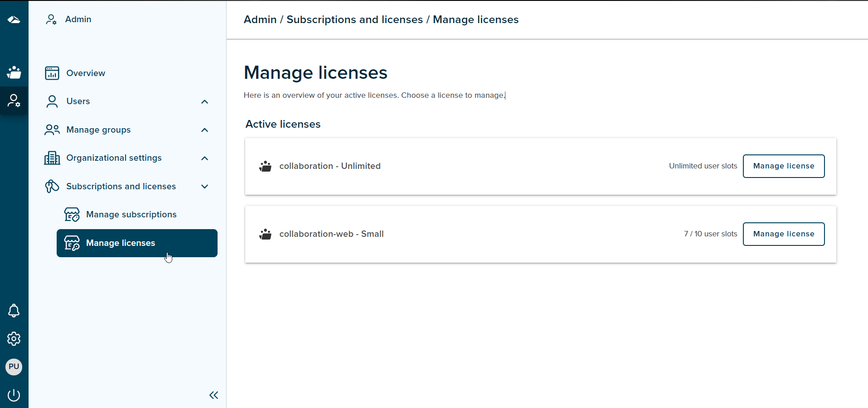
Task: Open the Overview dashboard icon
Action: [x=52, y=72]
